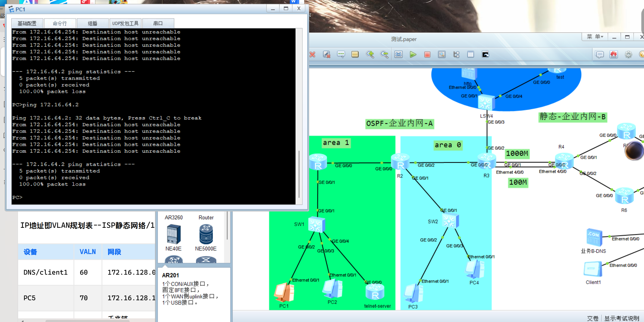Click the 'area 0' text label
This screenshot has width=644, height=322.
(x=448, y=145)
